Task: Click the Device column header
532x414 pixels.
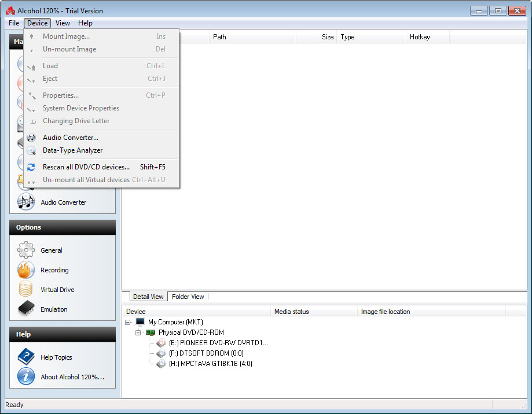Action: click(196, 312)
